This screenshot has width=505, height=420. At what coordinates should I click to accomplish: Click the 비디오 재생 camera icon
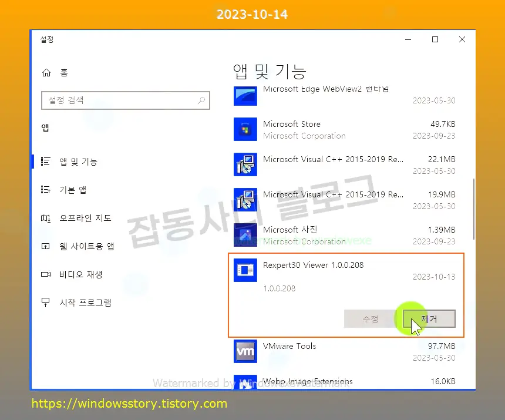(x=46, y=274)
